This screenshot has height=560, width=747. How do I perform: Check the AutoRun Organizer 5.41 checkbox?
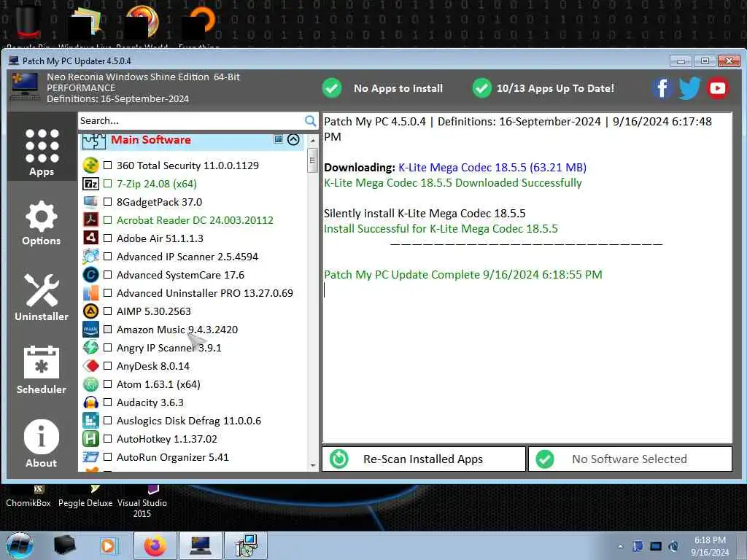108,457
